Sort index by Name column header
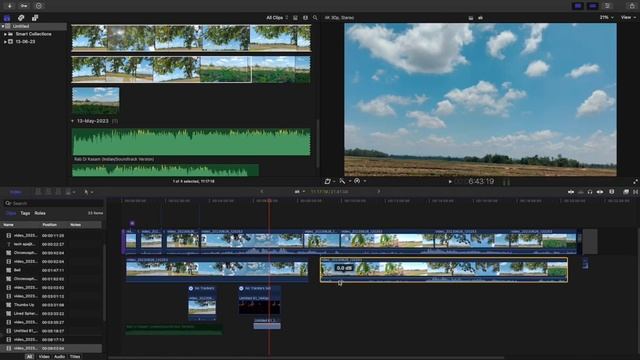The image size is (640, 360). pos(9,225)
